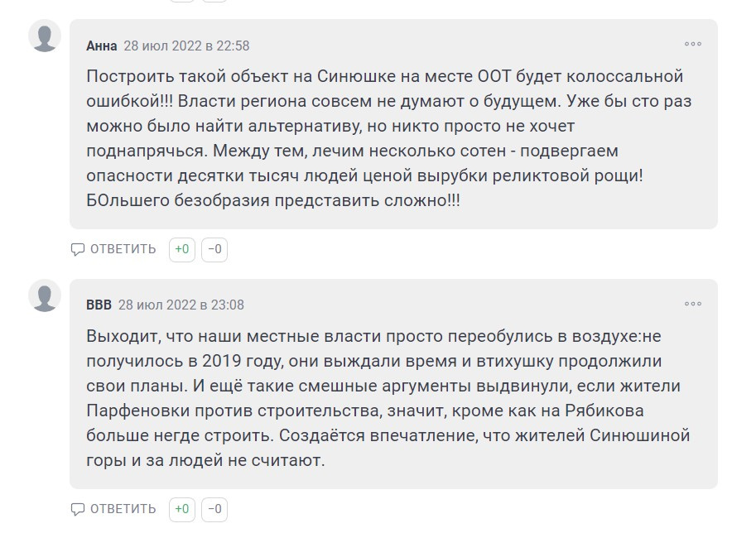Select ОТВЕТИТЬ text under BBB's comment

[123, 509]
